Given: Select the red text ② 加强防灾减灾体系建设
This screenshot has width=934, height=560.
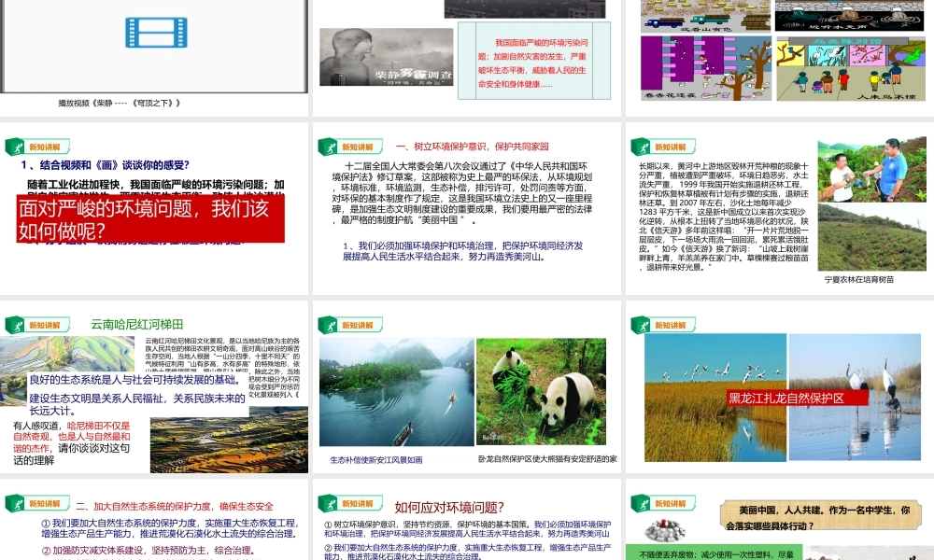Looking at the screenshot, I should [149, 551].
